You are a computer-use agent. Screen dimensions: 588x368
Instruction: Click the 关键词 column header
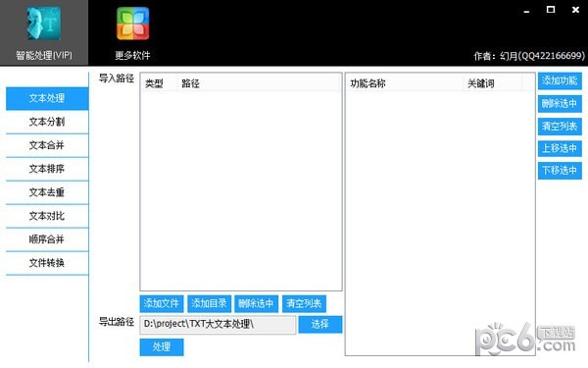pos(492,83)
